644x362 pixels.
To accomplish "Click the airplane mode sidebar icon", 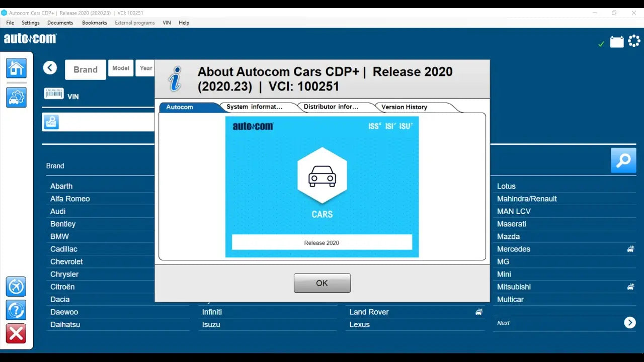I will coord(16,287).
